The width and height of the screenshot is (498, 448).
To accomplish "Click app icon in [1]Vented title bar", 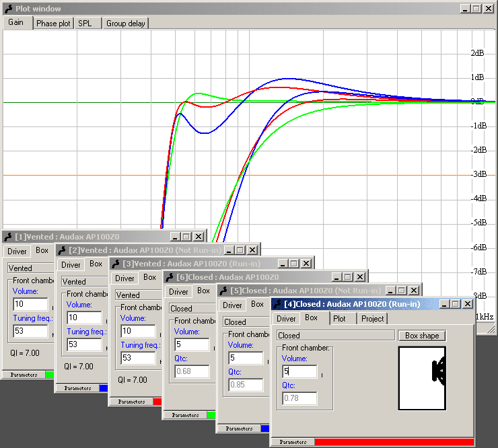I will tap(9, 237).
